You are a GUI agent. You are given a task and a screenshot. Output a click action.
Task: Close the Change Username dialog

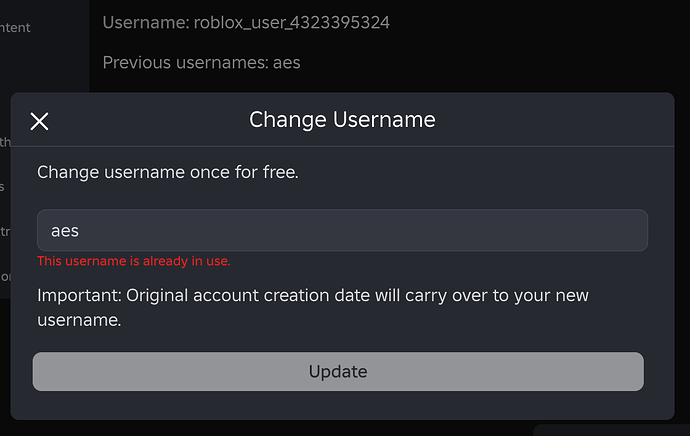(39, 122)
